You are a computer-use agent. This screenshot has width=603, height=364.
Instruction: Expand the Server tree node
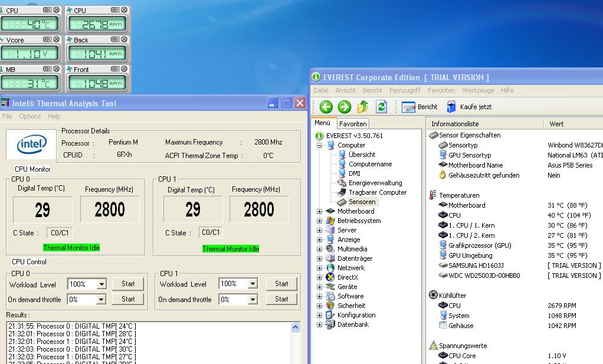(x=319, y=230)
